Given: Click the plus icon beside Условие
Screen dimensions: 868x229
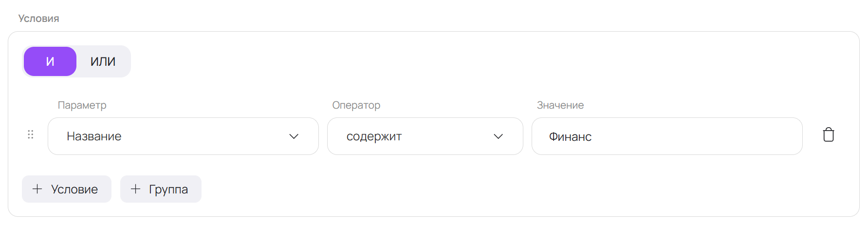Looking at the screenshot, I should [37, 189].
